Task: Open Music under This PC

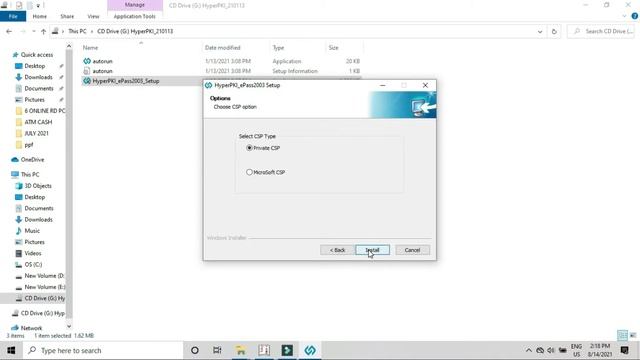Action: (x=32, y=231)
